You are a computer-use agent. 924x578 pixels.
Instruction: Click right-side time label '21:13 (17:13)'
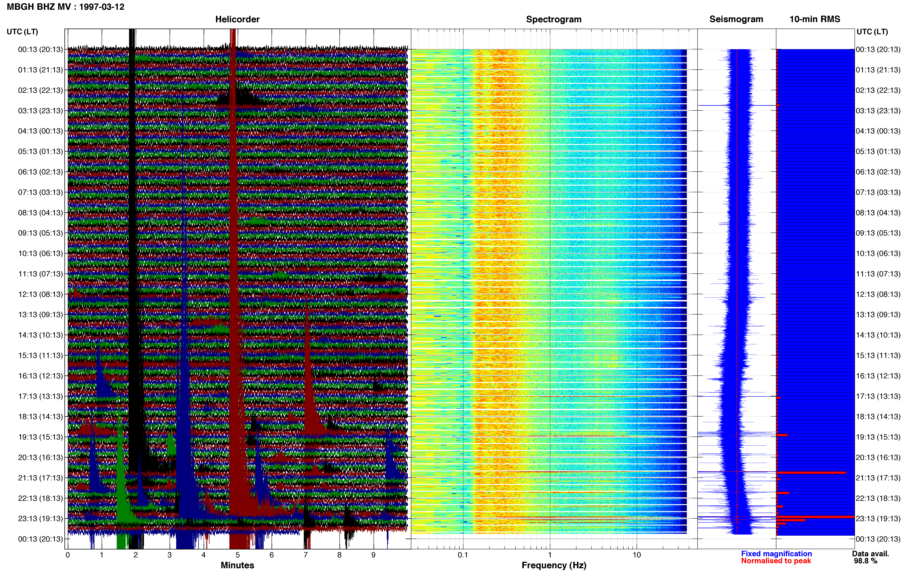[878, 478]
